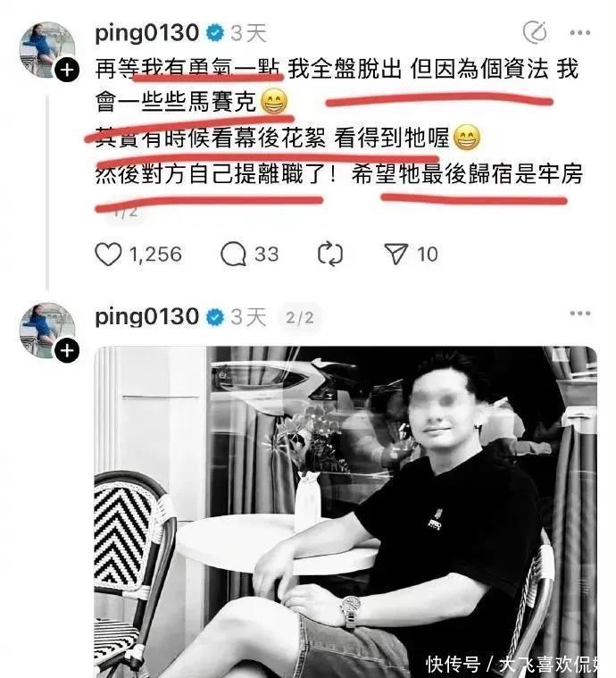Open the first post's three-dot menu
This screenshot has height=678, width=616.
[x=579, y=32]
